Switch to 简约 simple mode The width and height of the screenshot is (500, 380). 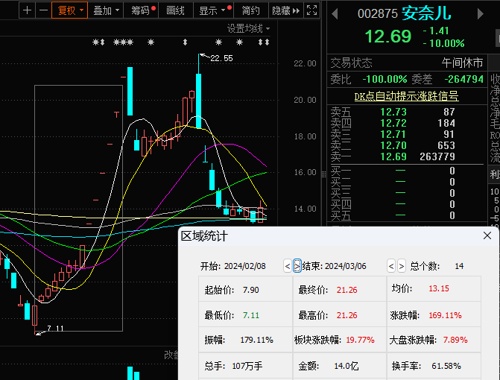tap(251, 10)
